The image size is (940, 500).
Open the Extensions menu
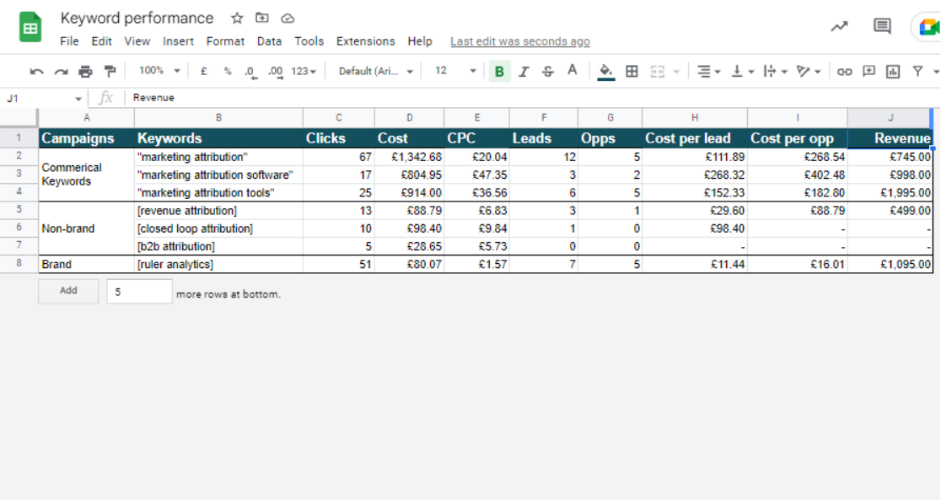(365, 41)
